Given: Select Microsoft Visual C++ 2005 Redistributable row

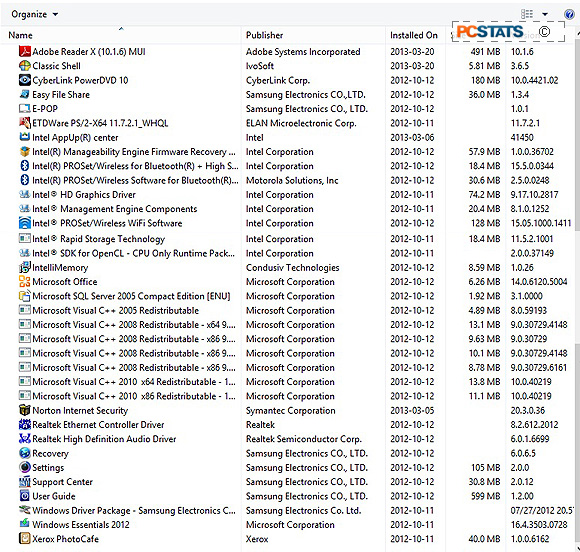Looking at the screenshot, I should point(286,310).
